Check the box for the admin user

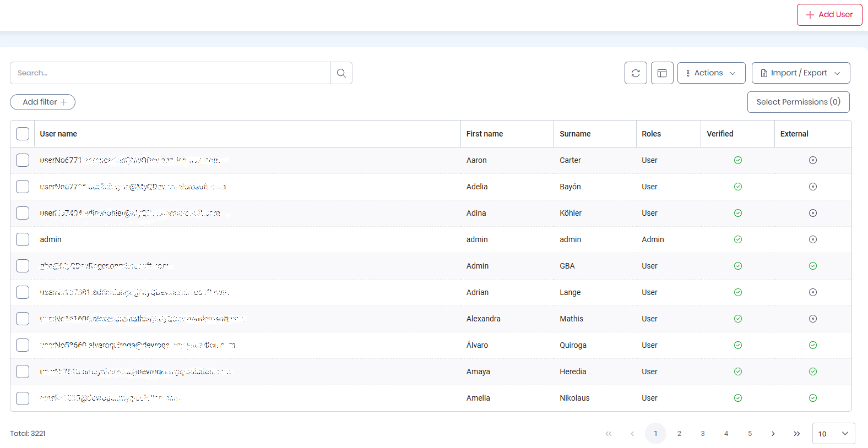23,239
